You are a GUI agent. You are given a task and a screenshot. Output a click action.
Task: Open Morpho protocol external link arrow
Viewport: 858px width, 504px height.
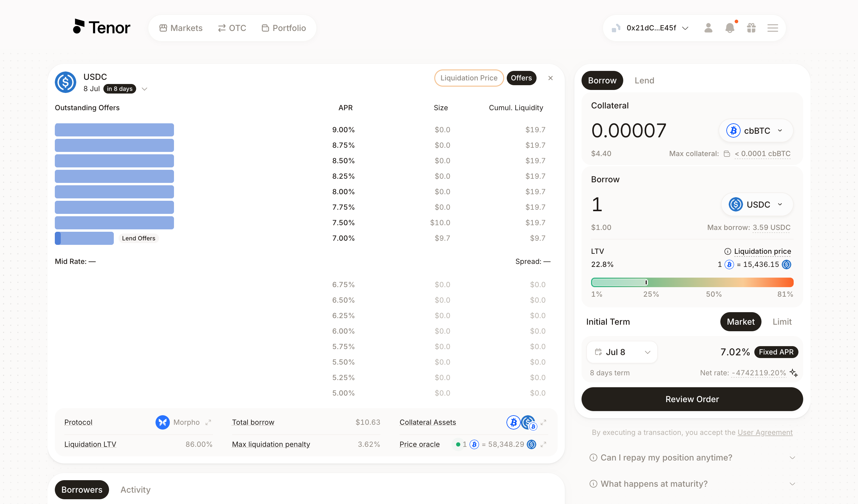point(208,422)
